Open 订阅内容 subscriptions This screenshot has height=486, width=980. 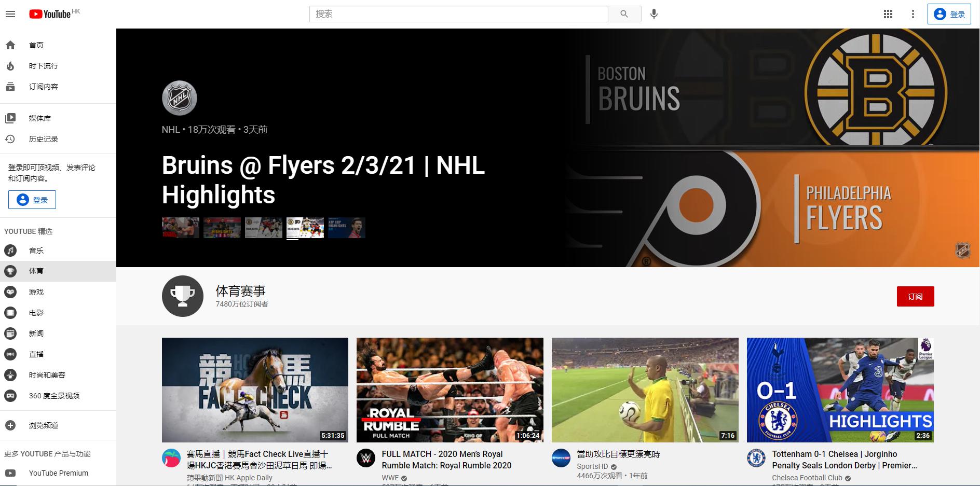click(x=58, y=87)
